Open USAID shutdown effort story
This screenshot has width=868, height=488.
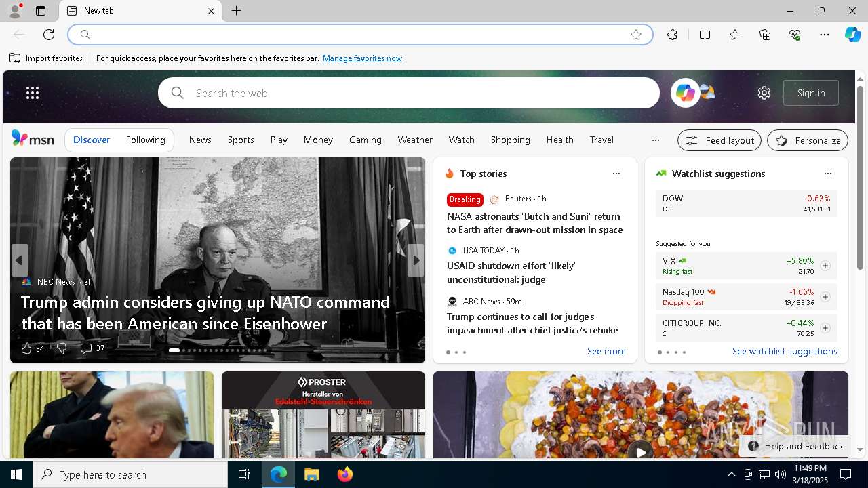[x=511, y=272]
